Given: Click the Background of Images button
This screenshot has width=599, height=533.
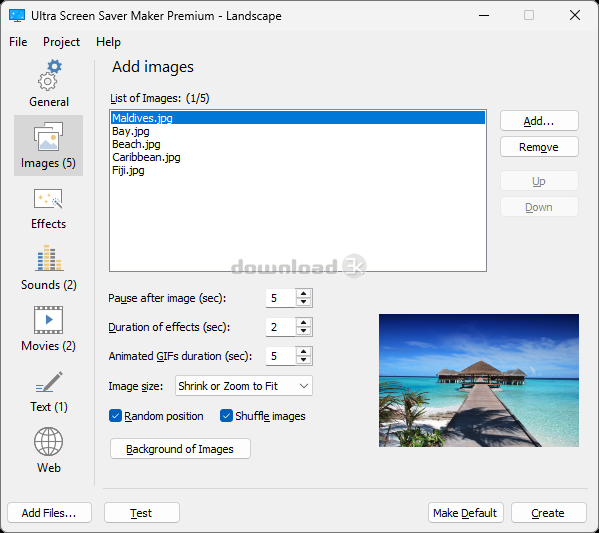Looking at the screenshot, I should click(180, 449).
